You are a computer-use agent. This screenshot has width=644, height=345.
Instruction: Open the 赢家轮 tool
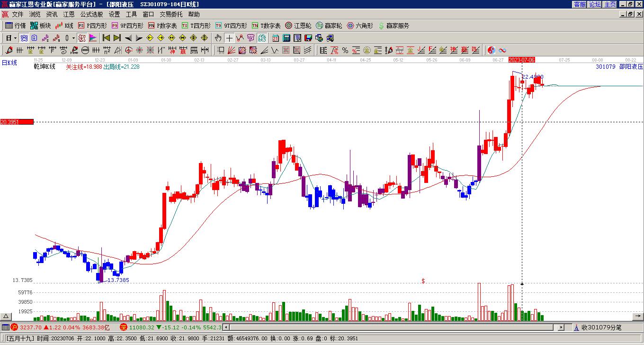(x=329, y=26)
